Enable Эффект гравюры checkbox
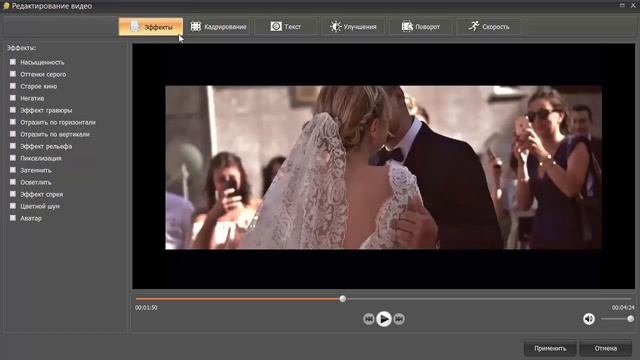Screen dimensions: 640x360 pyautogui.click(x=13, y=110)
